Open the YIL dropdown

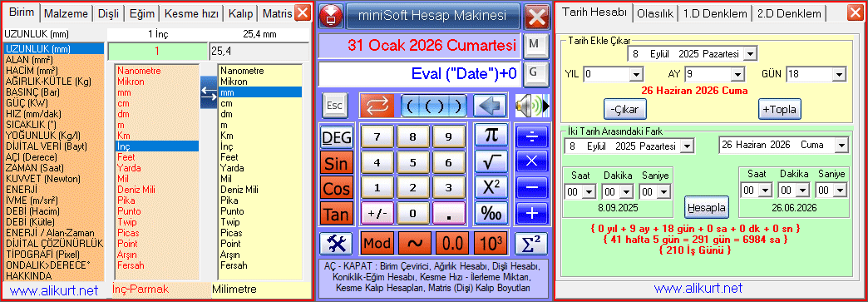(x=637, y=74)
